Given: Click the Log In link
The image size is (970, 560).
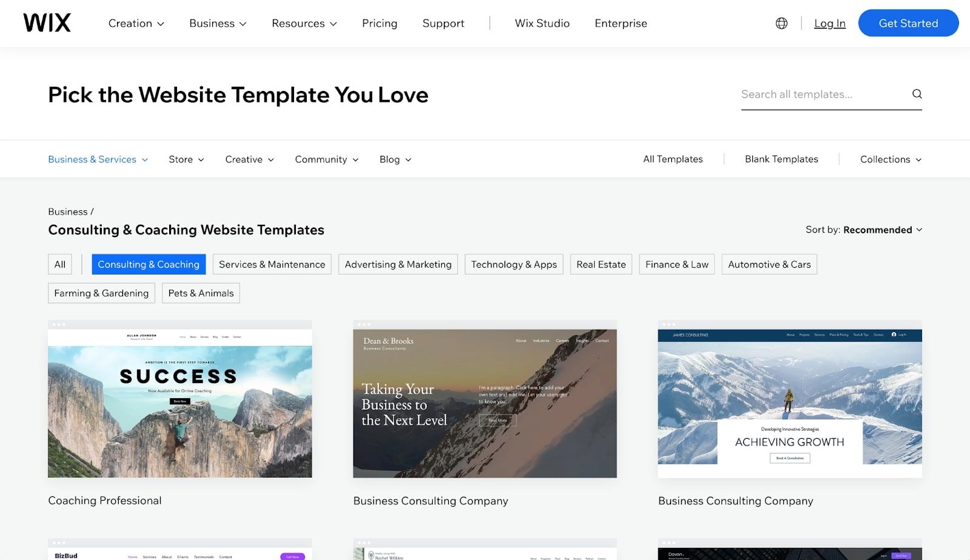Looking at the screenshot, I should (829, 23).
